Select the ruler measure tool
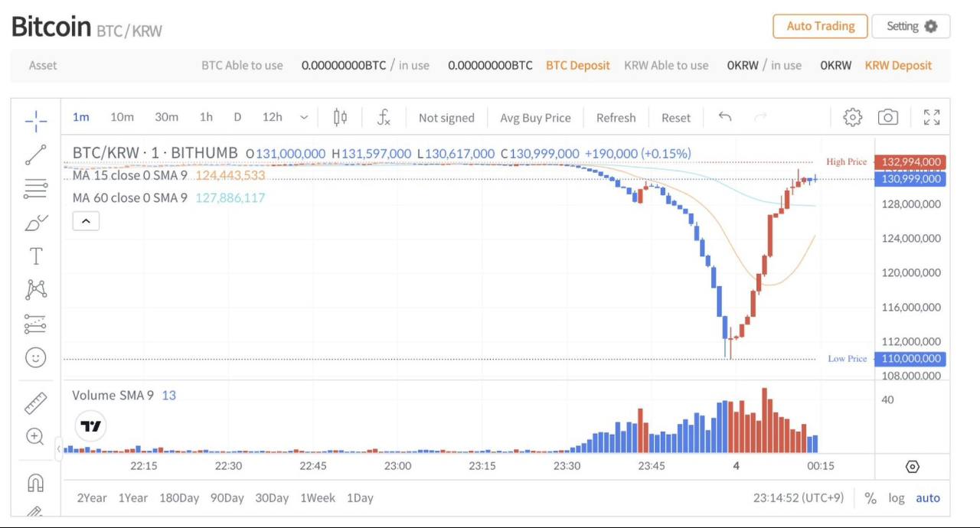Image resolution: width=980 pixels, height=528 pixels. [35, 403]
